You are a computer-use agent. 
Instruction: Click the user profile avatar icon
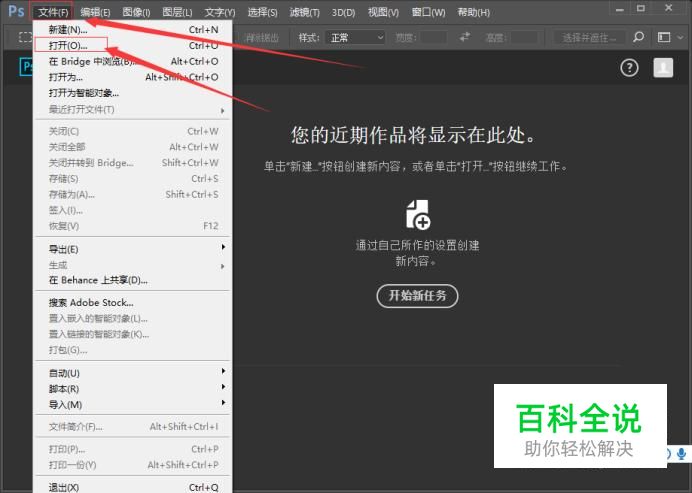(x=663, y=68)
